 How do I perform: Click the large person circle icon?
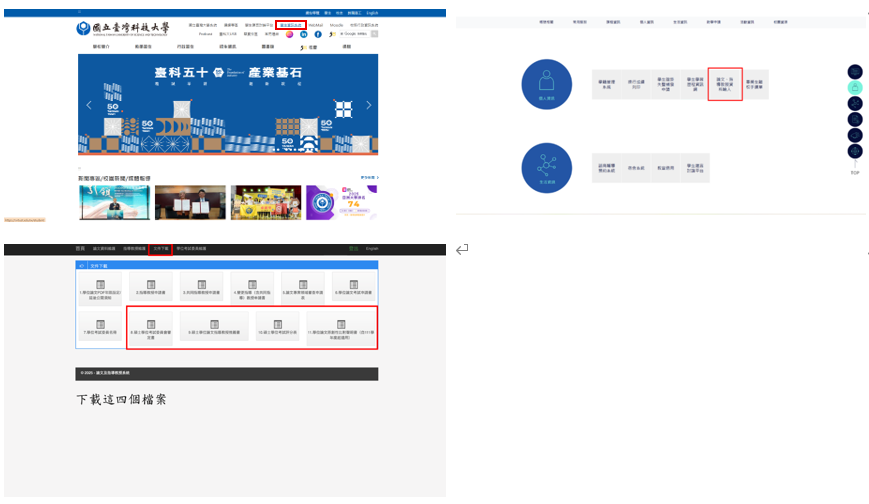click(x=546, y=85)
